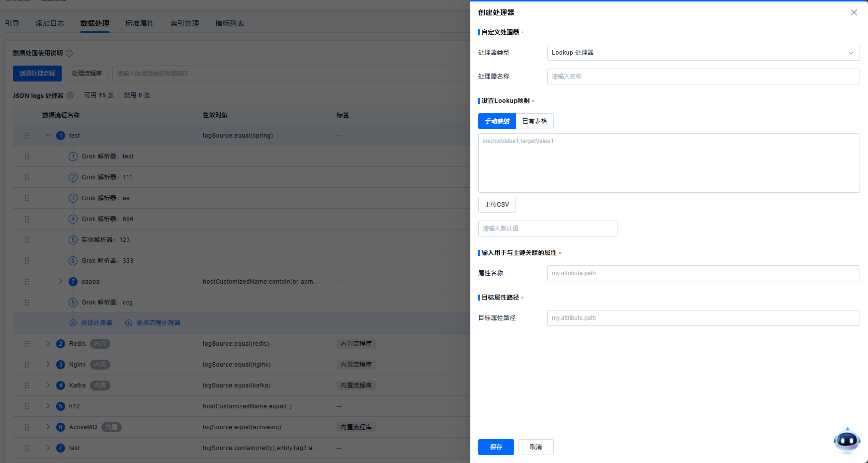Click into the 处理器名称 input field
Image resolution: width=868 pixels, height=463 pixels.
(x=703, y=77)
